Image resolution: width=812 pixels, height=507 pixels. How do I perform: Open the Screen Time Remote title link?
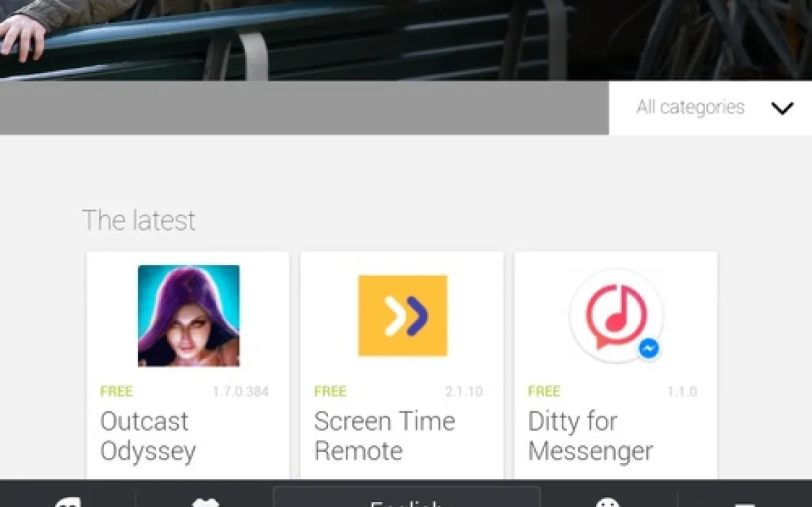(x=384, y=435)
